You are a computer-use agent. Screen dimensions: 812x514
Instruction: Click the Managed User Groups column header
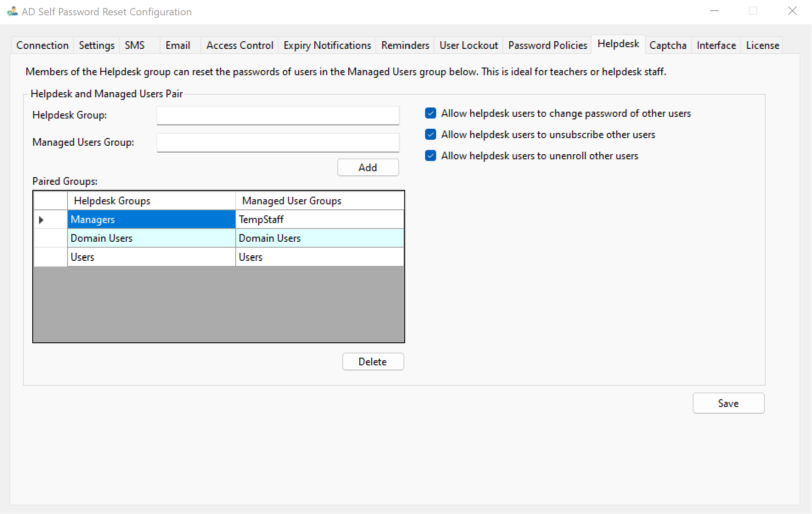coord(320,201)
